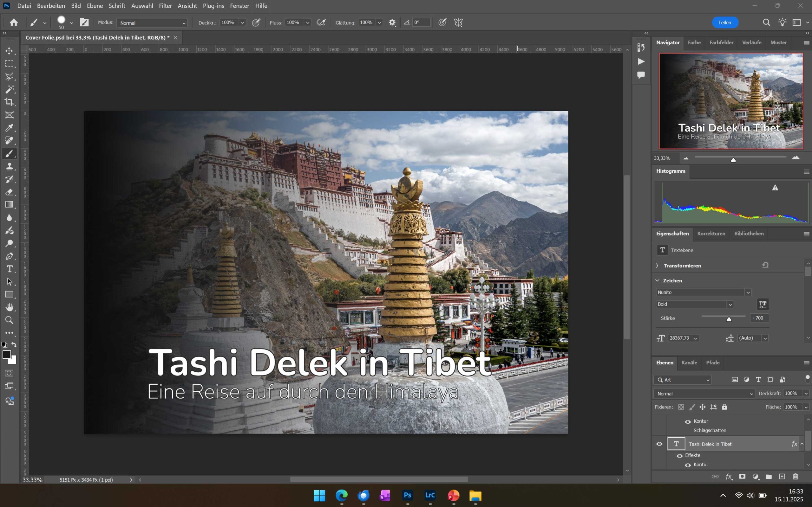Open smoothing options gear icon

click(x=392, y=22)
